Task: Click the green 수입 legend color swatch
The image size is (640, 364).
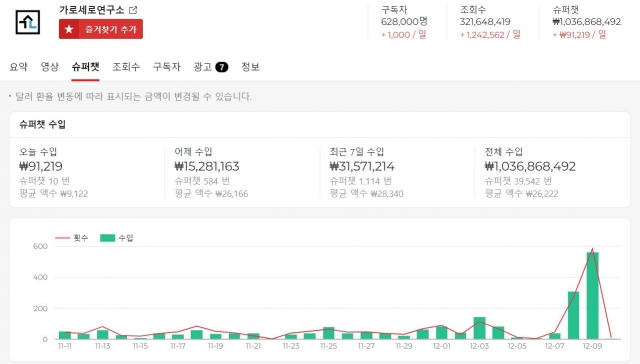Action: 107,238
